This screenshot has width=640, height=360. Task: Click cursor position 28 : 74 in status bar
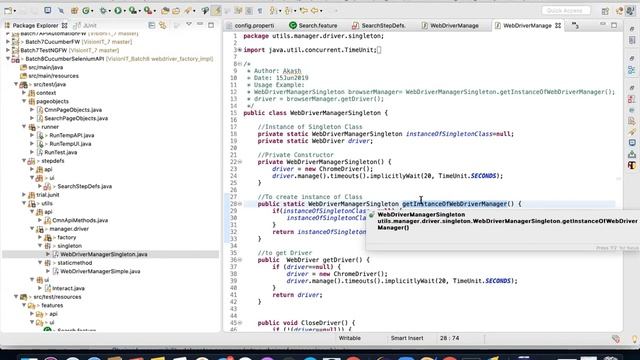pos(449,338)
